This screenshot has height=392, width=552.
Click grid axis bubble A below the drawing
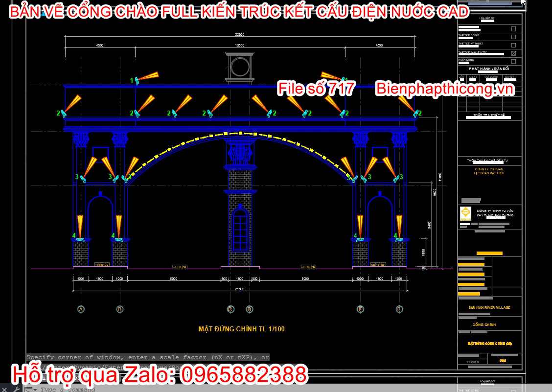coord(80,309)
